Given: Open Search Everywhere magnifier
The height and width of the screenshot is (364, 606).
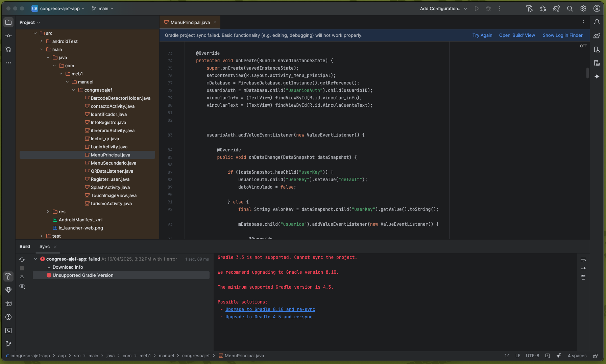Looking at the screenshot, I should pyautogui.click(x=570, y=8).
